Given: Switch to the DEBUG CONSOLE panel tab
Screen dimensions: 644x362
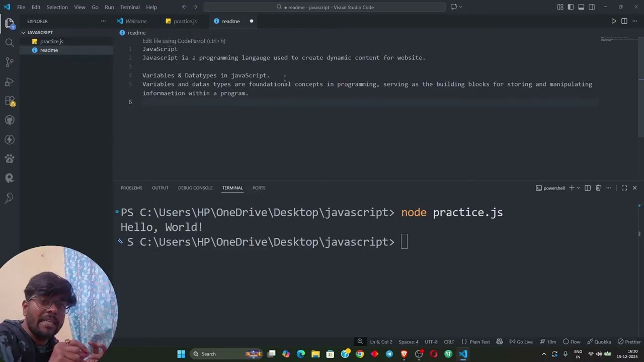Looking at the screenshot, I should 195,188.
